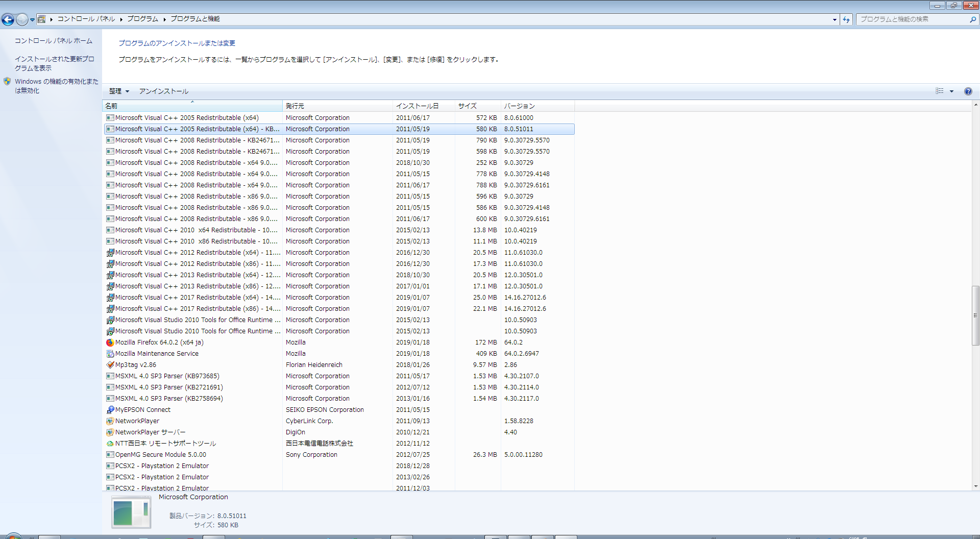The width and height of the screenshot is (980, 539).
Task: Click the scrollbar up arrow of program list
Action: click(x=975, y=105)
